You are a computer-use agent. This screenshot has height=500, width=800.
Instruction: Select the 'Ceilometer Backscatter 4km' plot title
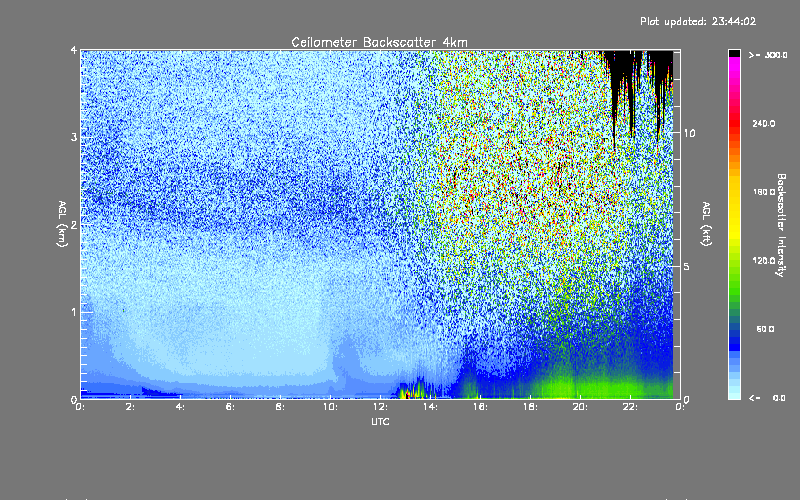379,42
